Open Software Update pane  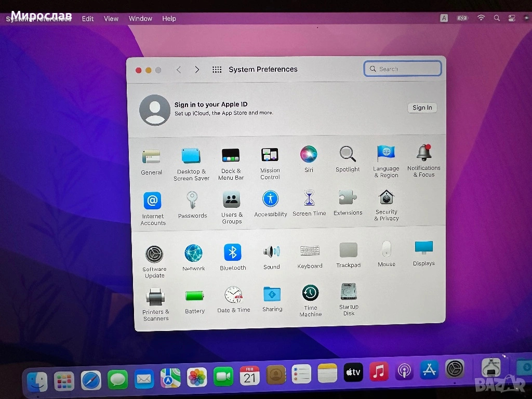point(154,255)
